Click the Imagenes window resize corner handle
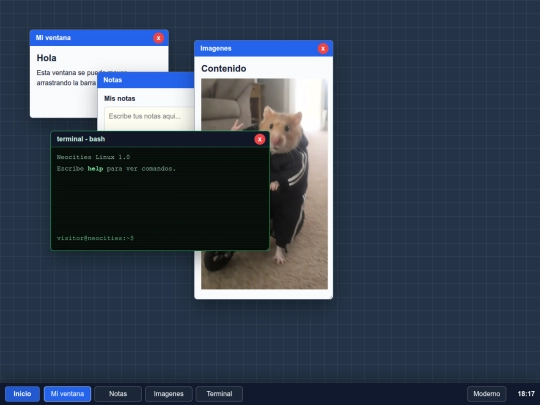The image size is (540, 405). 331,297
